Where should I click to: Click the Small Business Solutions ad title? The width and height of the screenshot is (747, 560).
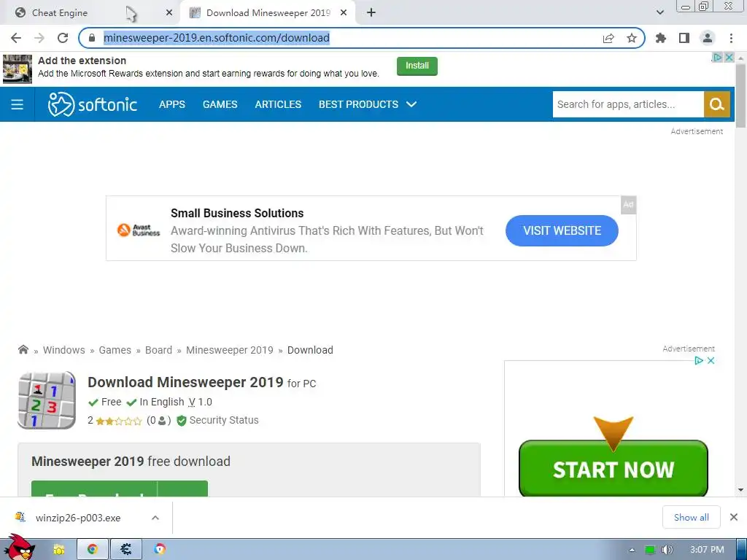[x=237, y=214]
